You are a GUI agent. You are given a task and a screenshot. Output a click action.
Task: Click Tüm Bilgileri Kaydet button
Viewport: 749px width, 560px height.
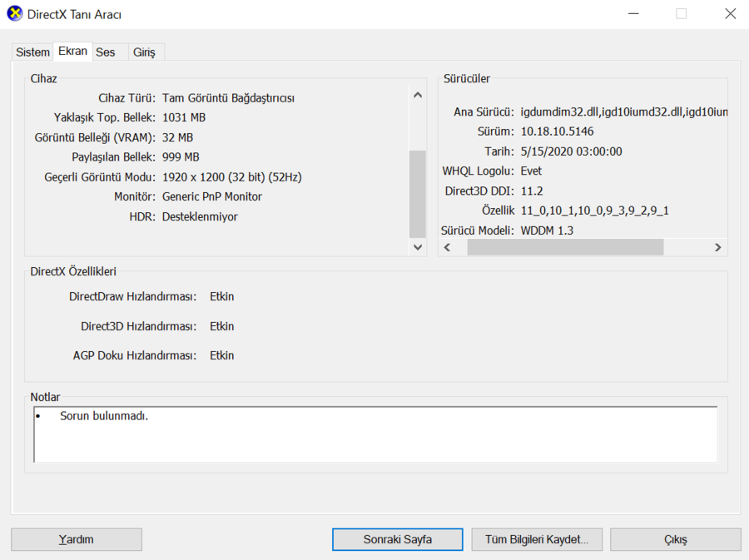coord(537,539)
